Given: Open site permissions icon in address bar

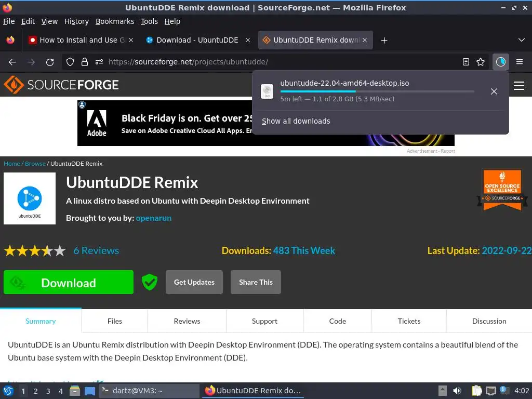Looking at the screenshot, I should coord(99,62).
